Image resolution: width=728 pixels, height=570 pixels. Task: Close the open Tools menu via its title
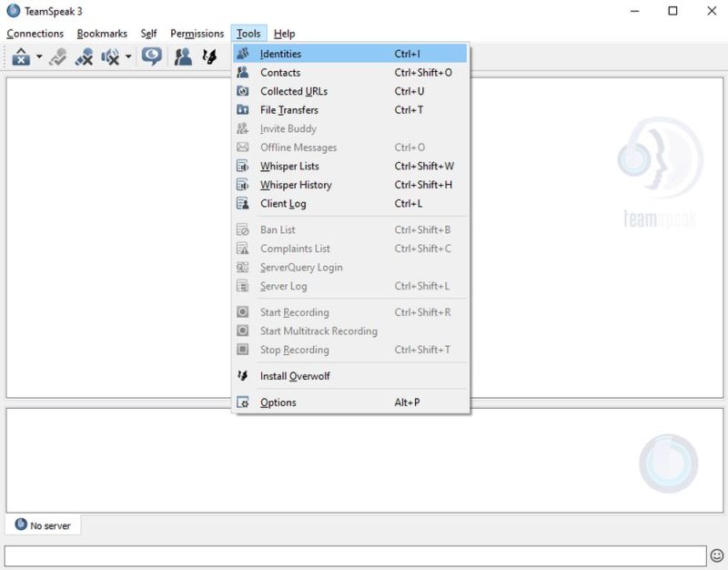[x=248, y=34]
